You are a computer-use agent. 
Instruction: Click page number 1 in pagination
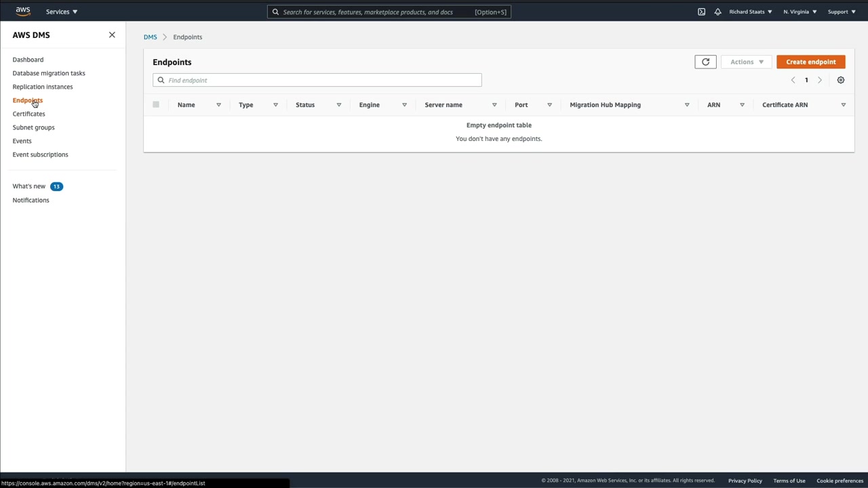[806, 80]
